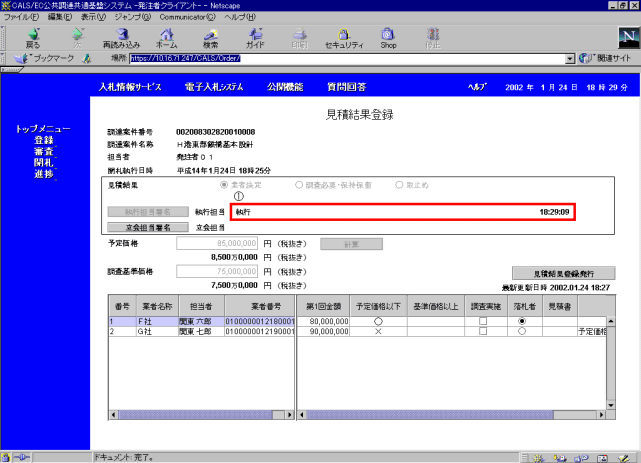Screen dimensions: 641x463
Task: Select the 調査必要・保持保留 radio button
Action: tap(299, 185)
